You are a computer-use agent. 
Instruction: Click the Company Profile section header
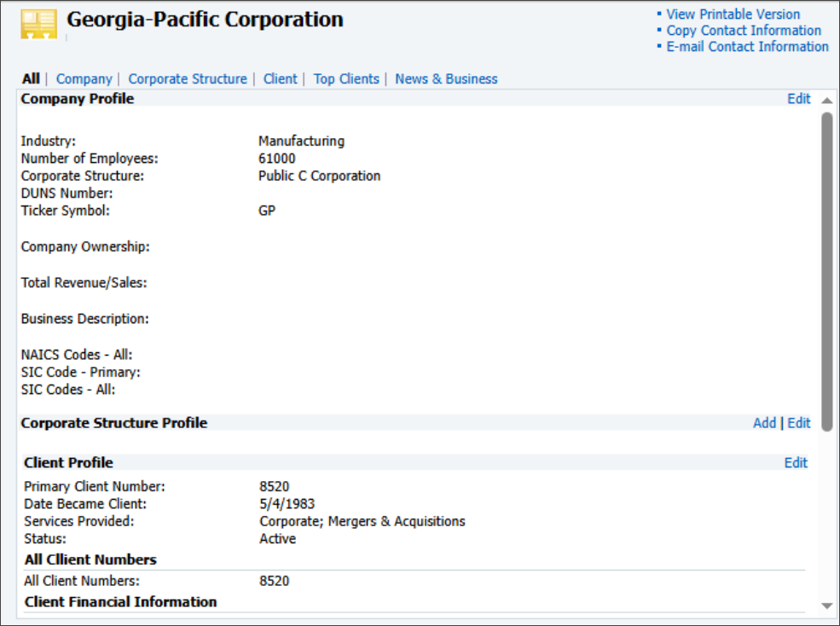click(x=77, y=99)
